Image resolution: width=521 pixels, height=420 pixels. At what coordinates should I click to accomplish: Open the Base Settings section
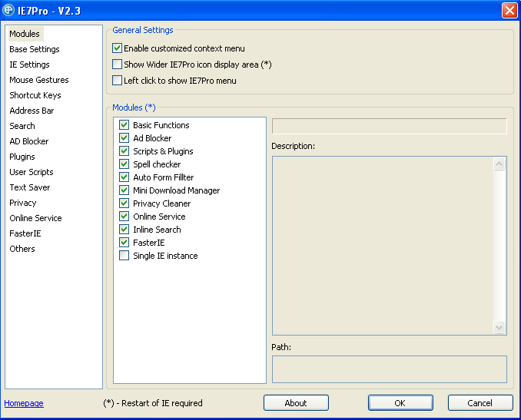pyautogui.click(x=35, y=49)
